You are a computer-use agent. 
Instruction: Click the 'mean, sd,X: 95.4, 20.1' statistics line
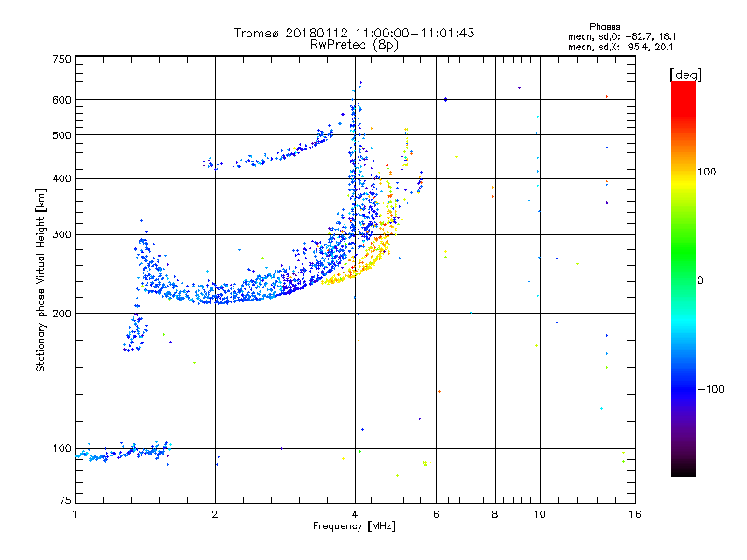pos(620,47)
